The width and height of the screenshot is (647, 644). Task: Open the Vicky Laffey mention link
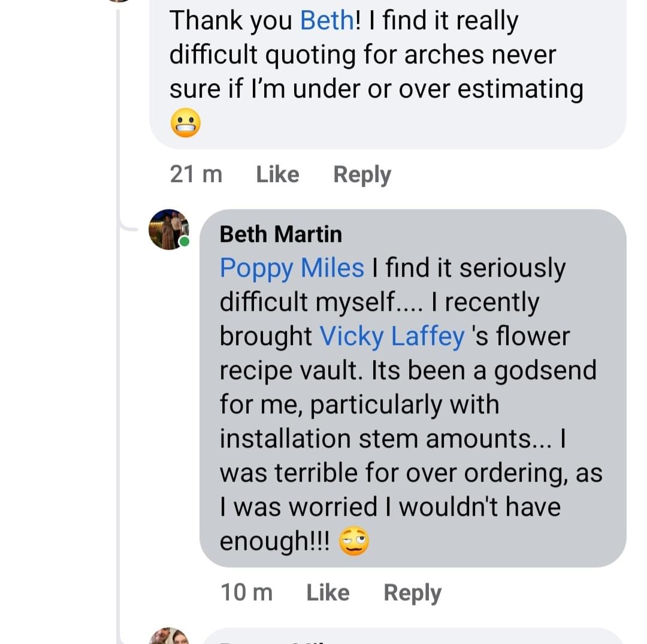(392, 336)
